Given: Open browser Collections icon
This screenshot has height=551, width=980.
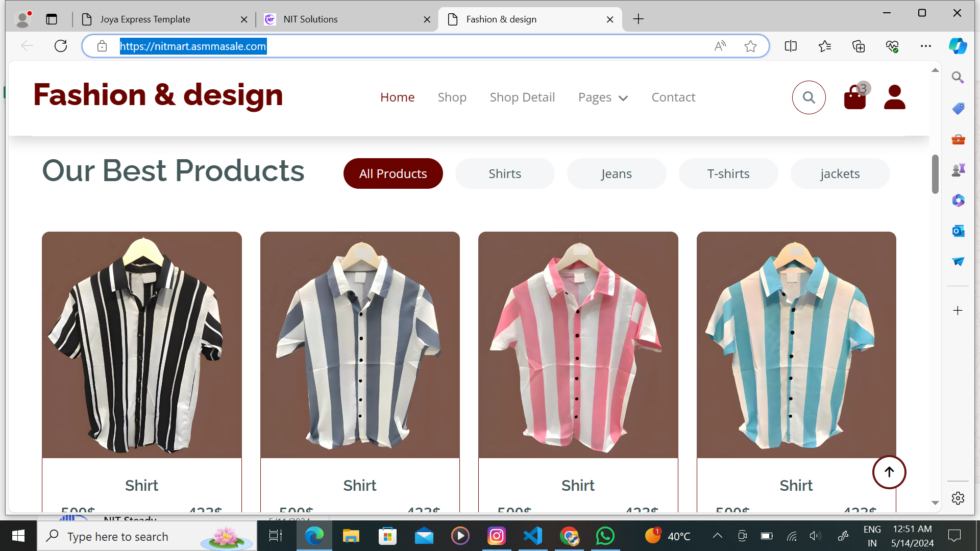Looking at the screenshot, I should coord(859,46).
